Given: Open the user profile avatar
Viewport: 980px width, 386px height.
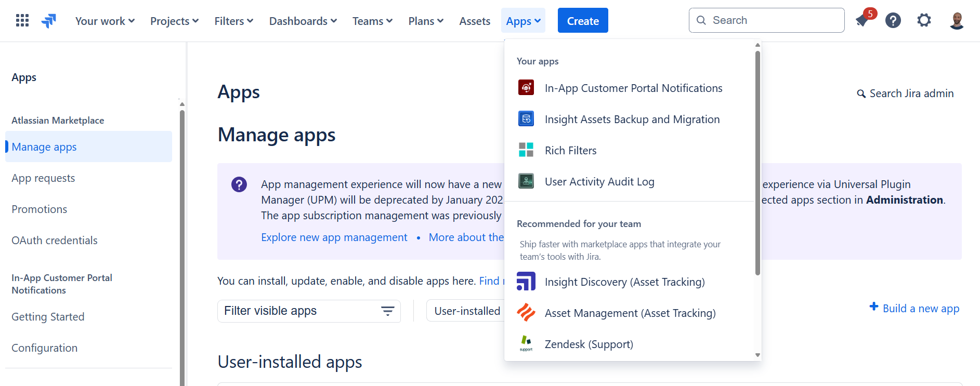Looking at the screenshot, I should point(957,20).
